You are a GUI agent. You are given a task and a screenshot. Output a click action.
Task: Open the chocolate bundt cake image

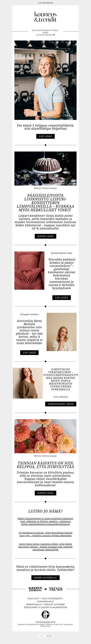point(45,168)
